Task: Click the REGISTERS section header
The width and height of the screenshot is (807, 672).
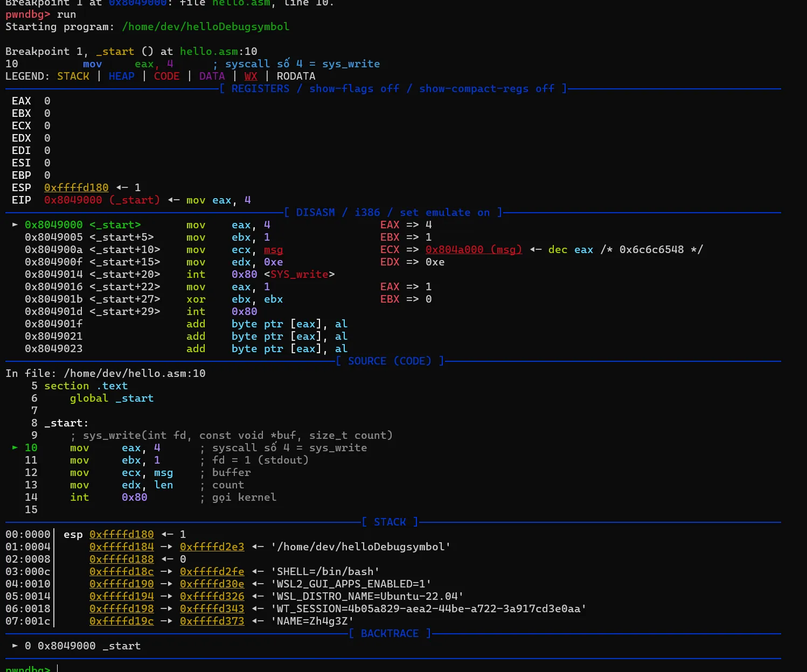Action: [260, 88]
